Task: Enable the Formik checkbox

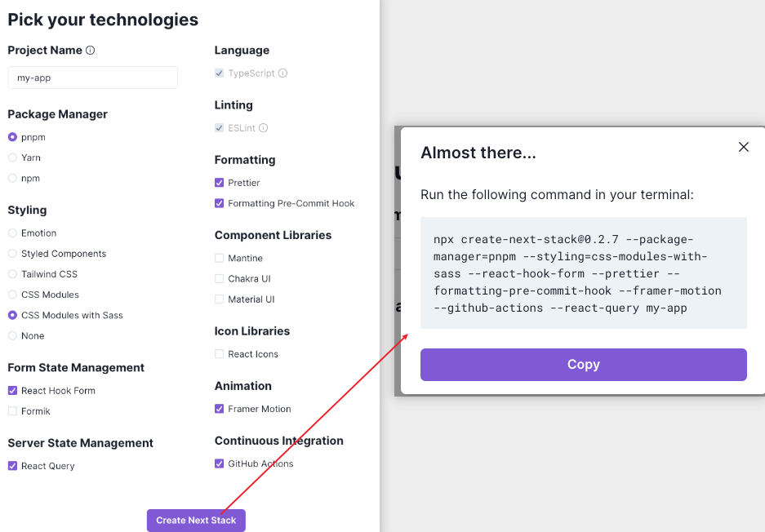Action: pyautogui.click(x=13, y=411)
